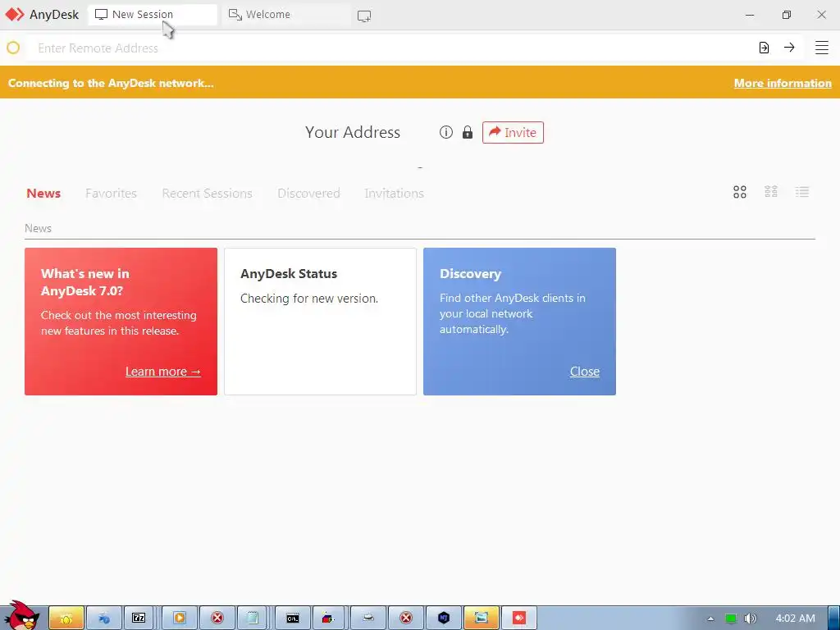Click the green network tray icon
The height and width of the screenshot is (630, 840).
pyautogui.click(x=731, y=619)
